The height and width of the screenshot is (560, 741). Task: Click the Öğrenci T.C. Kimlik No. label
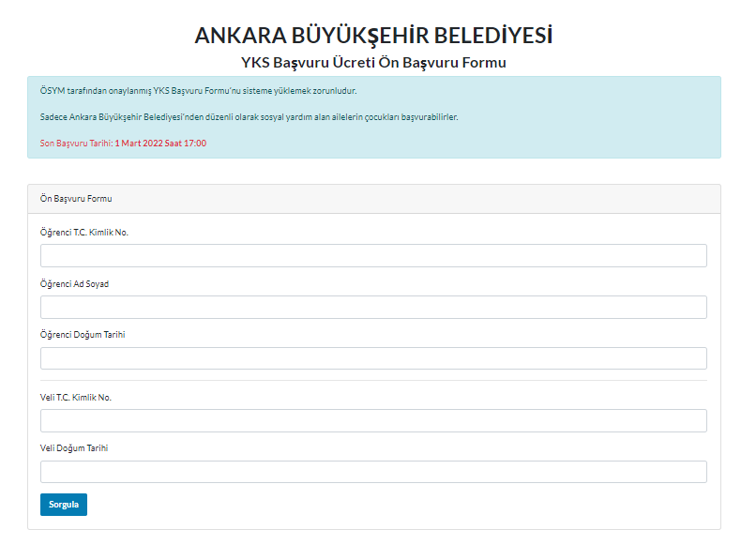84,233
